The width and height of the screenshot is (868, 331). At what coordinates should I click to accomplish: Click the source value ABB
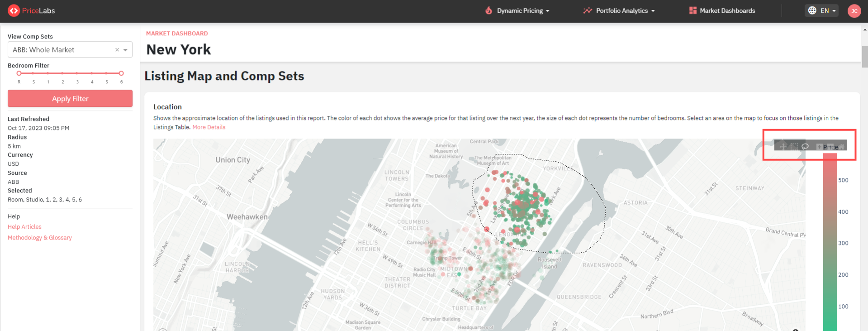13,182
